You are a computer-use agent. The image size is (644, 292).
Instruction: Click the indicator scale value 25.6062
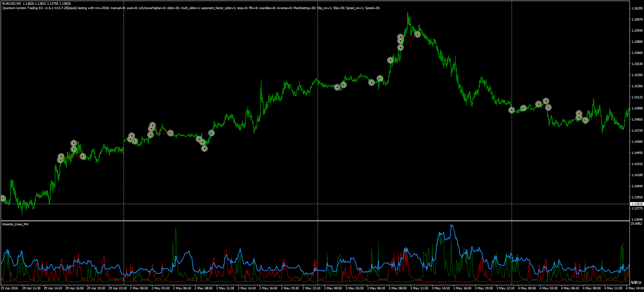pos(636,224)
